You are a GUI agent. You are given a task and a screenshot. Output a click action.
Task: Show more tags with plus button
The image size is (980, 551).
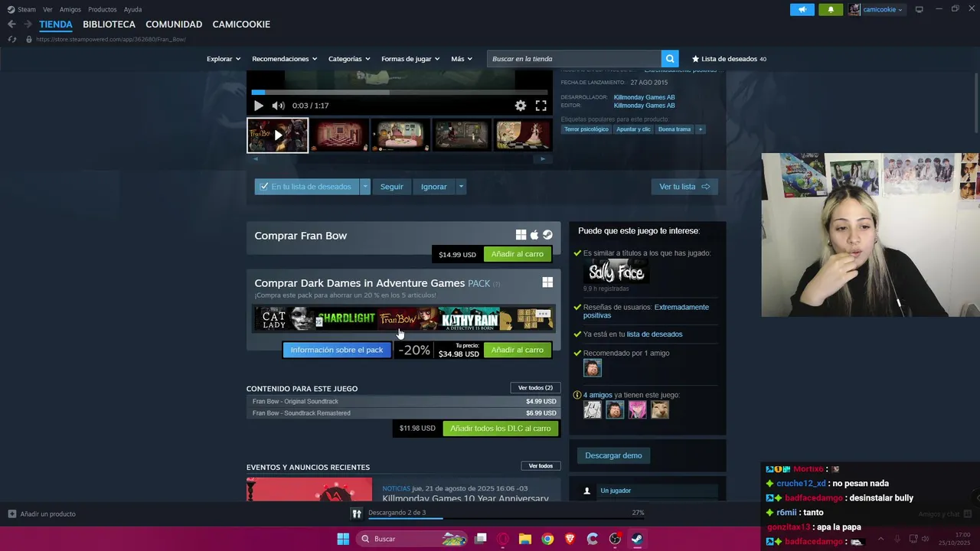pos(700,129)
